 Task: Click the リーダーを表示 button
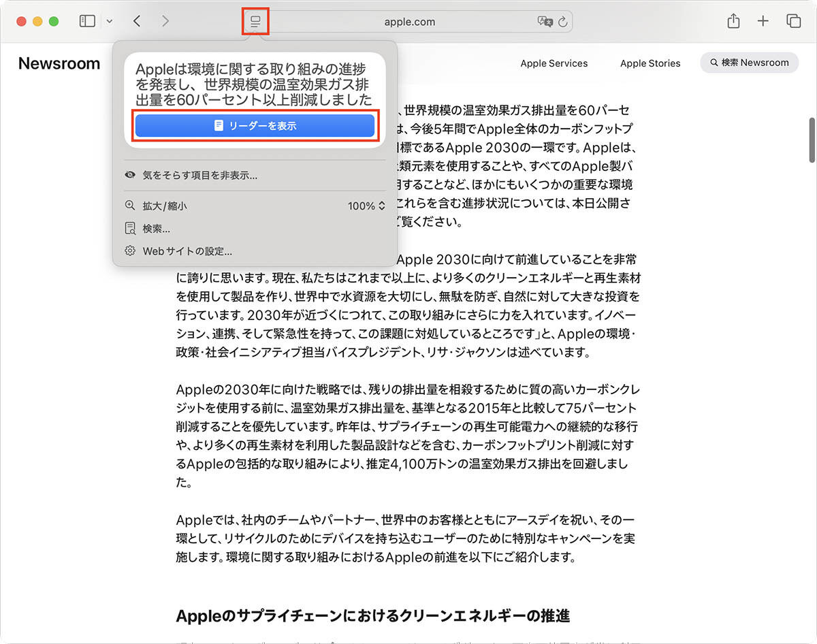point(255,126)
